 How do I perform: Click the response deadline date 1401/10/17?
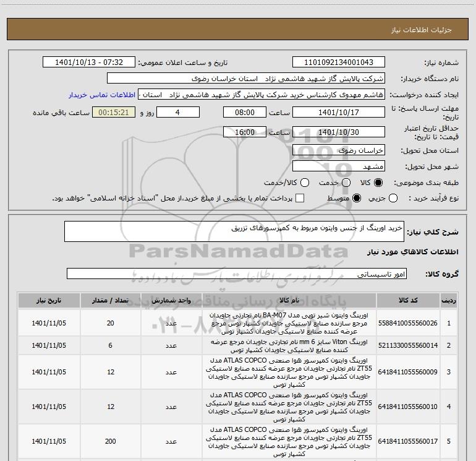click(x=338, y=112)
